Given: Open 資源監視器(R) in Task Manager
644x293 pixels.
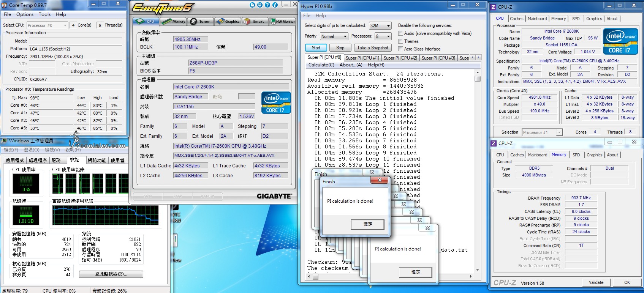Looking at the screenshot, I should click(111, 274).
